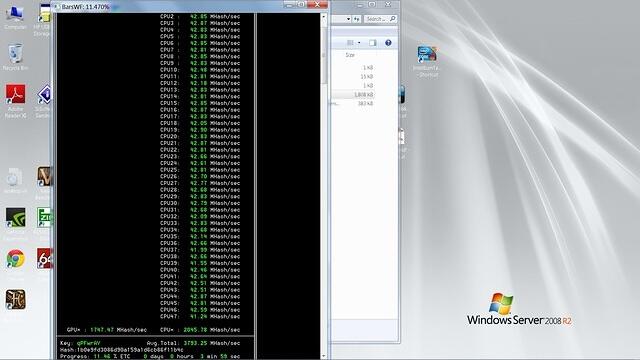Maximize the Explorer window behind console
Viewport: 640px width, 360px height.
click(x=372, y=4)
